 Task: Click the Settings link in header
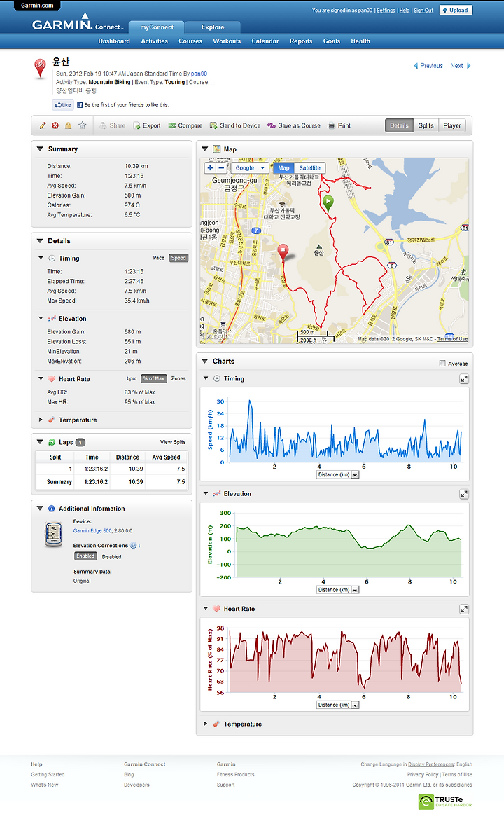tap(386, 10)
